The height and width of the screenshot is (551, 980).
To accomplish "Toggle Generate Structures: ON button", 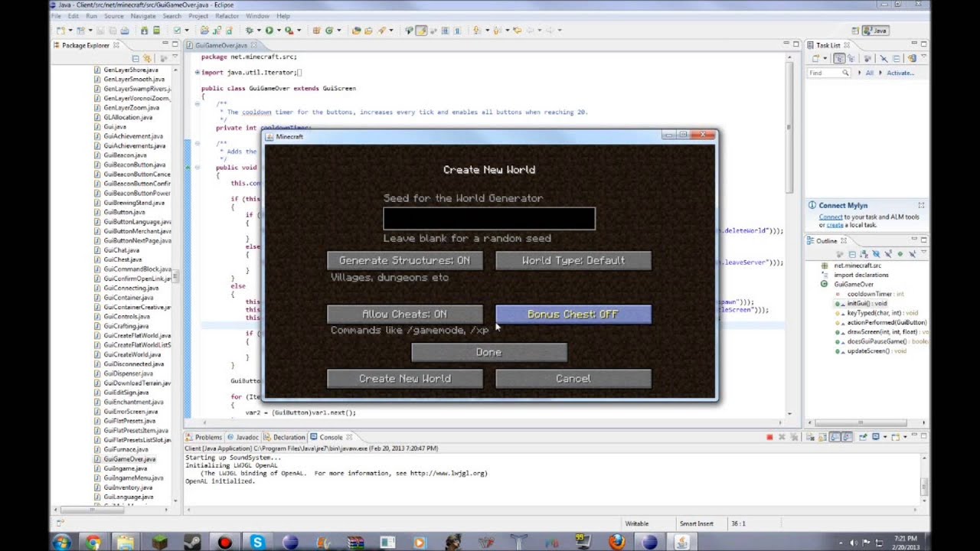I will point(405,260).
